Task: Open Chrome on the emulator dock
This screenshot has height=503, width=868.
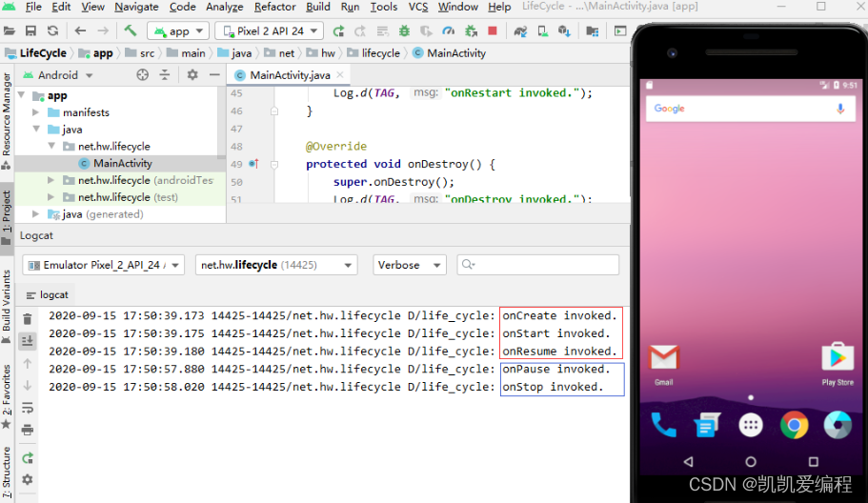Action: (x=795, y=425)
